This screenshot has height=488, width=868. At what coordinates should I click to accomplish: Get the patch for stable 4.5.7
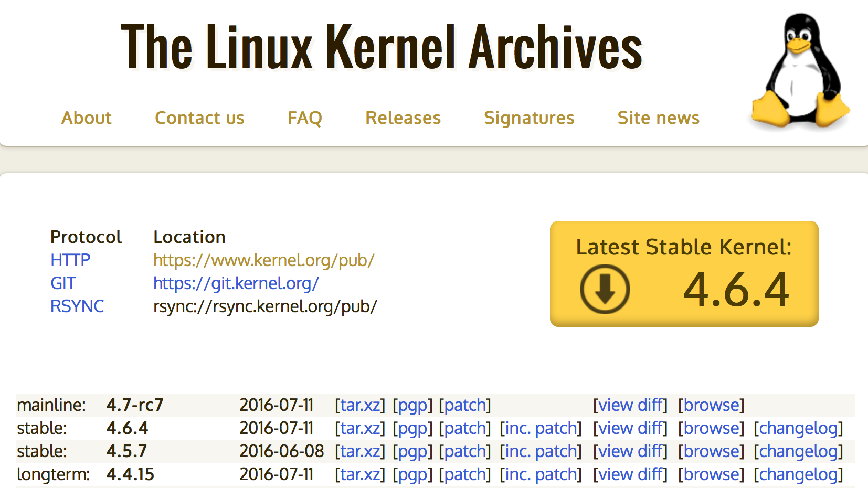[x=465, y=451]
